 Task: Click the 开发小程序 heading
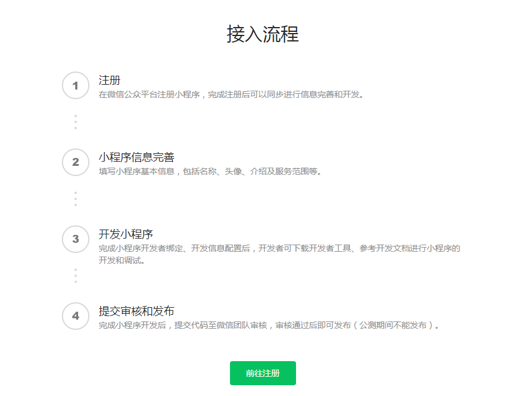click(125, 234)
